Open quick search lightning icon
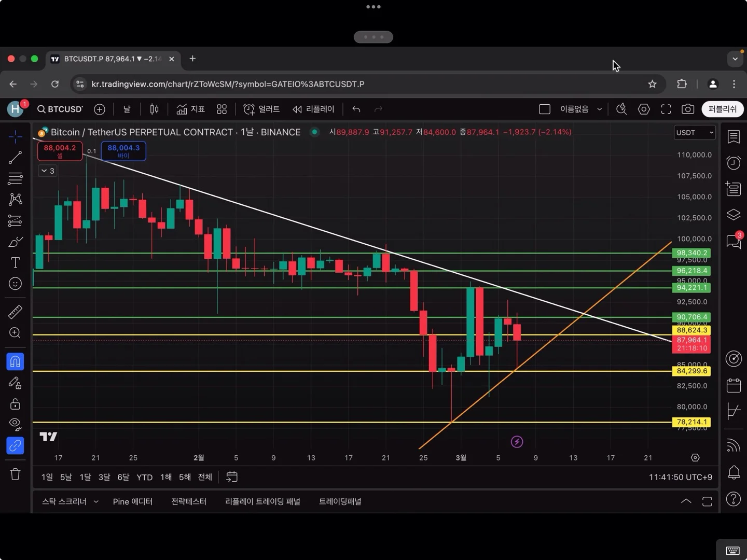 click(x=621, y=109)
